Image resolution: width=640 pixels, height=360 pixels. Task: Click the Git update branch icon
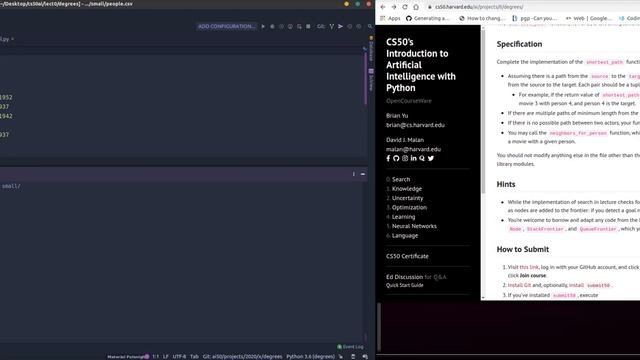point(331,27)
